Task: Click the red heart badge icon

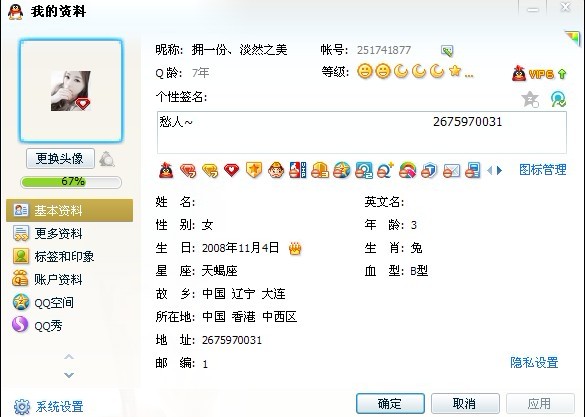Action: (232, 170)
